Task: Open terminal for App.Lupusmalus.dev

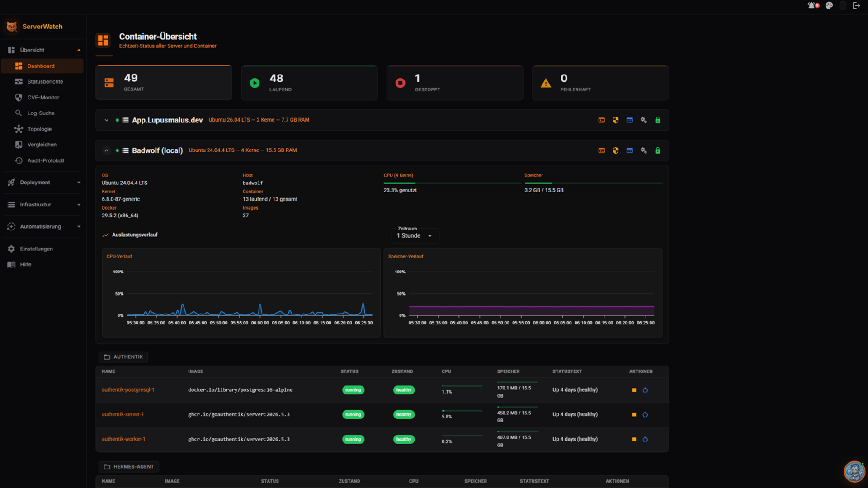Action: 601,120
